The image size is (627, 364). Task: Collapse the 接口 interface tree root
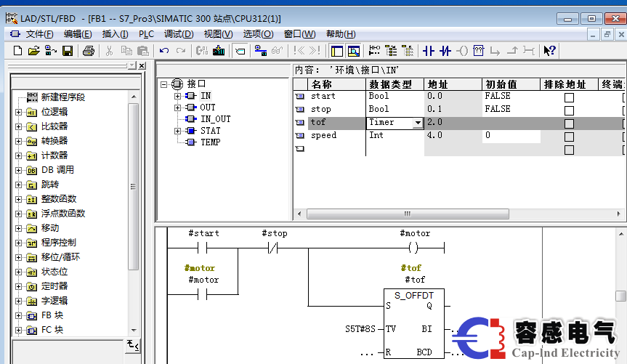click(163, 84)
